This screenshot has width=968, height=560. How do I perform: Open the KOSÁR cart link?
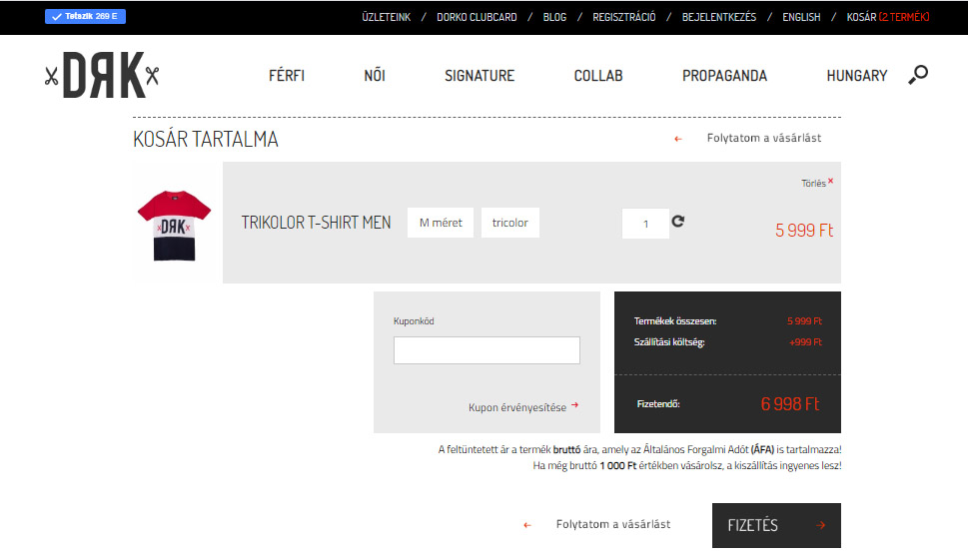(x=887, y=17)
